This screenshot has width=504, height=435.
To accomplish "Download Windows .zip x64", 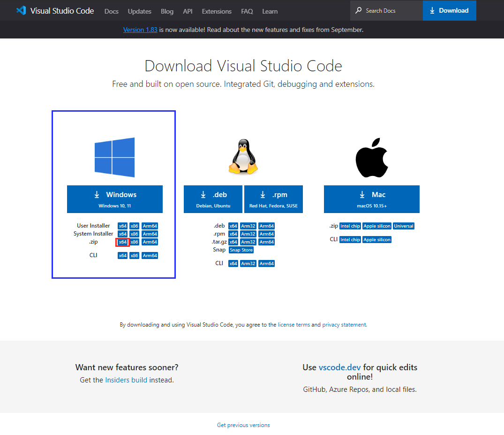I will point(122,242).
